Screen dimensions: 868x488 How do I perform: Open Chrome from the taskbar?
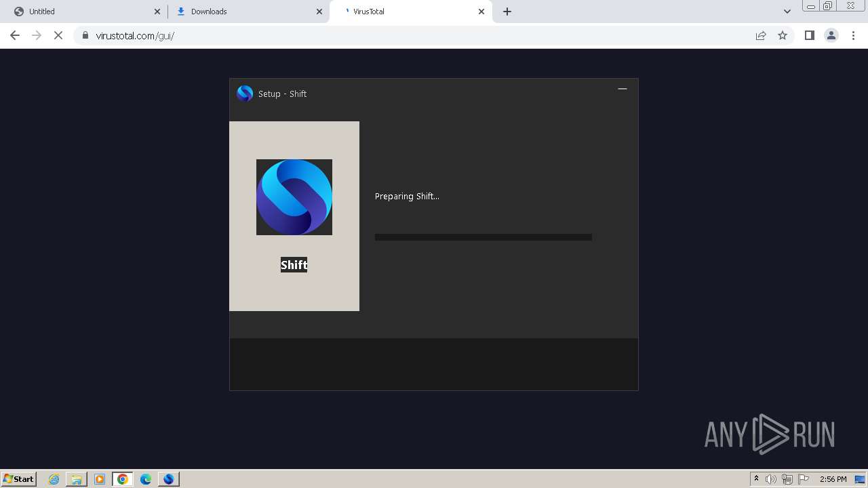(x=123, y=479)
